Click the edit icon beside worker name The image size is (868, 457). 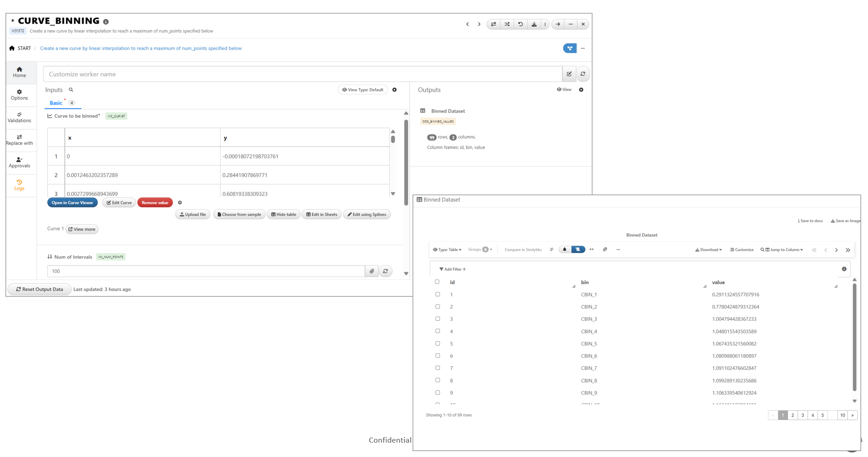pos(569,74)
